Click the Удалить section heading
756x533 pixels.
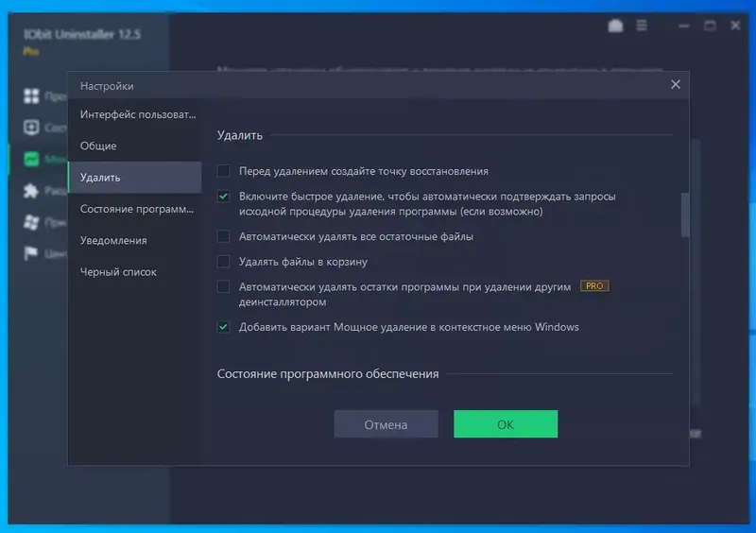[x=240, y=135]
